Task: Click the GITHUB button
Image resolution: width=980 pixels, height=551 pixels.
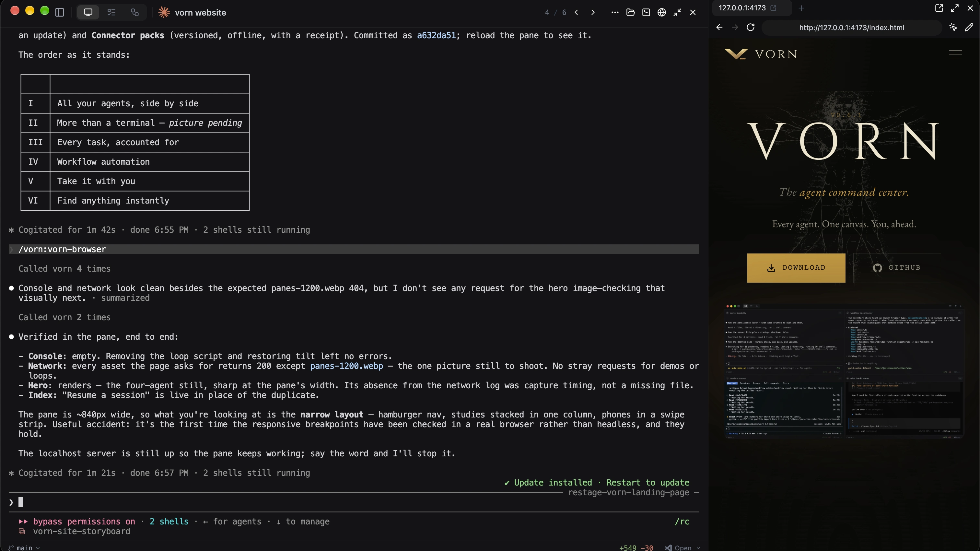Action: [897, 268]
